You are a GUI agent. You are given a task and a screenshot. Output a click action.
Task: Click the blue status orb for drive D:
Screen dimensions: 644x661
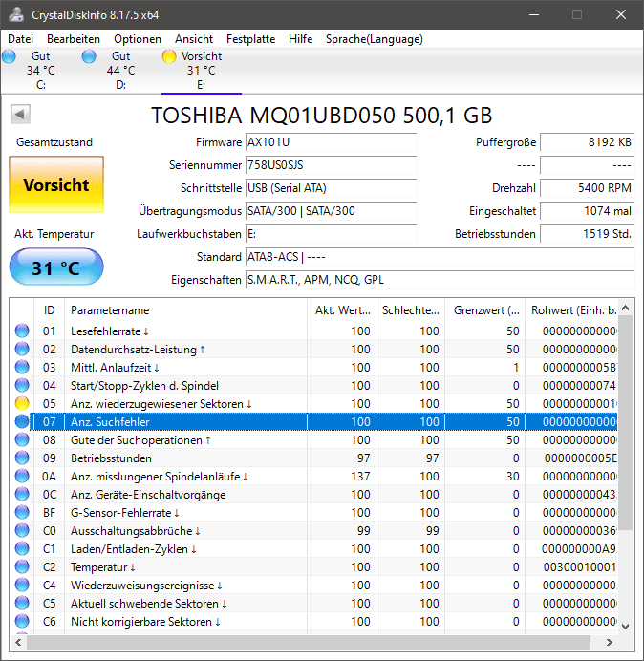click(89, 56)
